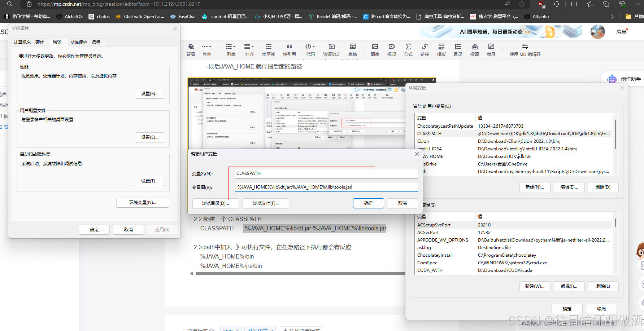
Task: Click the resource binding icon
Action: tap(331, 47)
